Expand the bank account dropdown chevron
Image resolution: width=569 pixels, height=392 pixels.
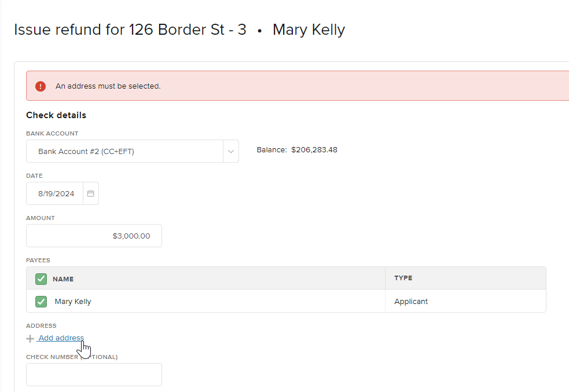click(230, 152)
